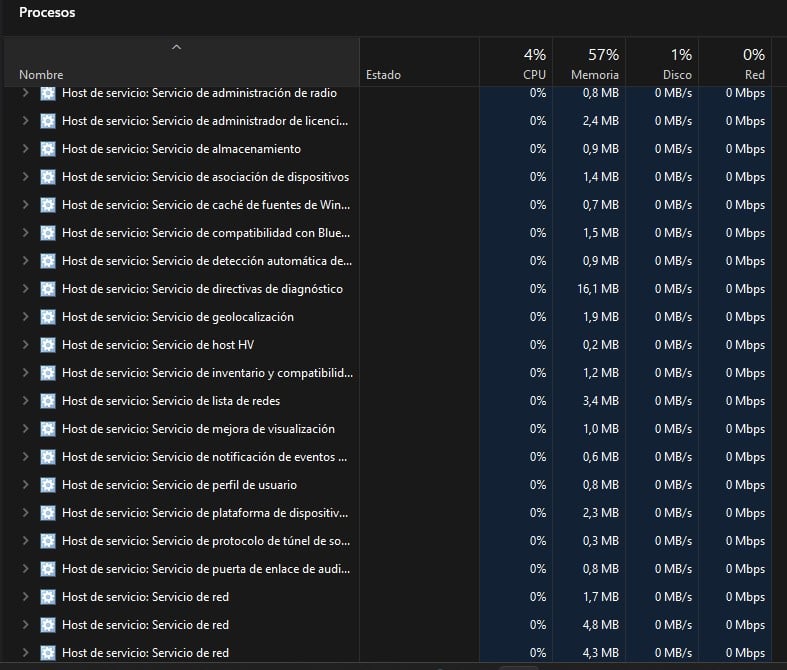Click gear icon of Servicio de red using 4,8 MB
Viewport: 787px width, 670px height.
coord(48,625)
